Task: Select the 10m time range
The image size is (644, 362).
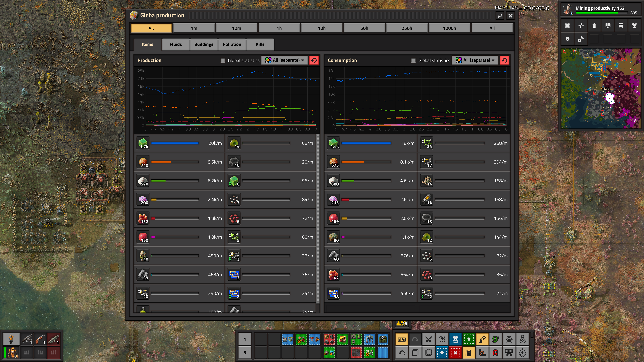Action: tap(236, 28)
